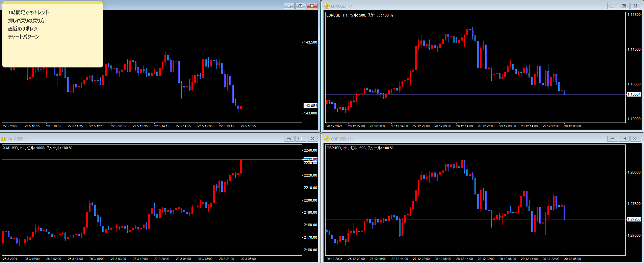Click the 1.27500 price axis label
644x263 pixels.
coord(634,204)
